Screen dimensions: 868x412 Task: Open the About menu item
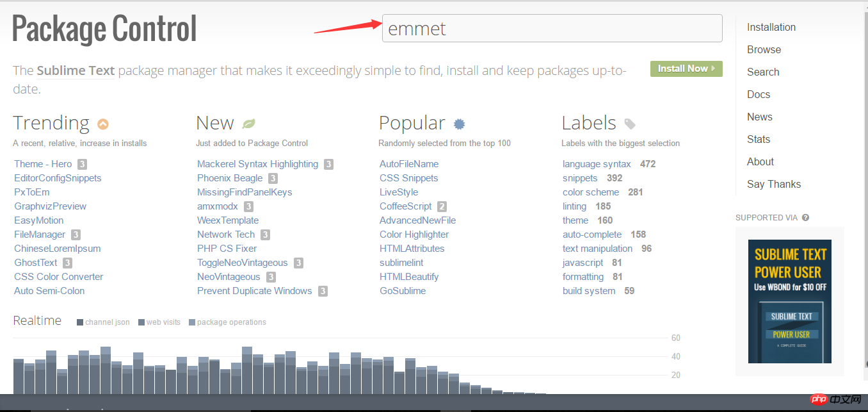click(x=760, y=161)
